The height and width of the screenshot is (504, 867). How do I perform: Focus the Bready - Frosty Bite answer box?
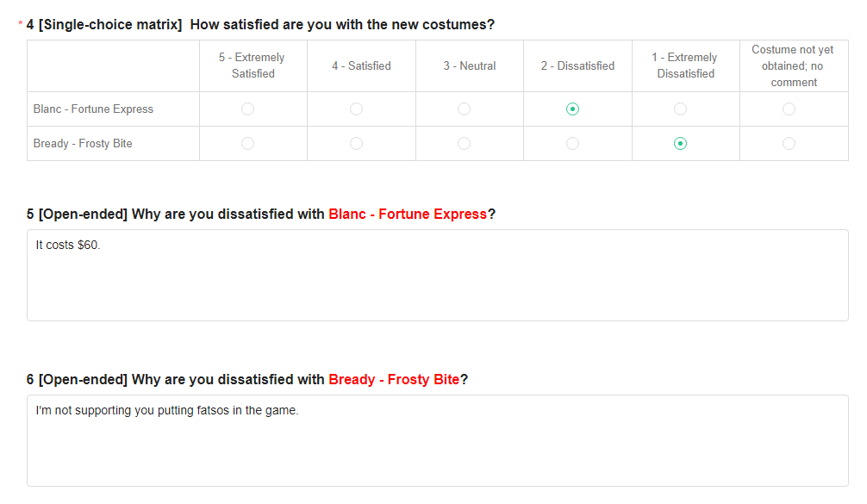437,441
